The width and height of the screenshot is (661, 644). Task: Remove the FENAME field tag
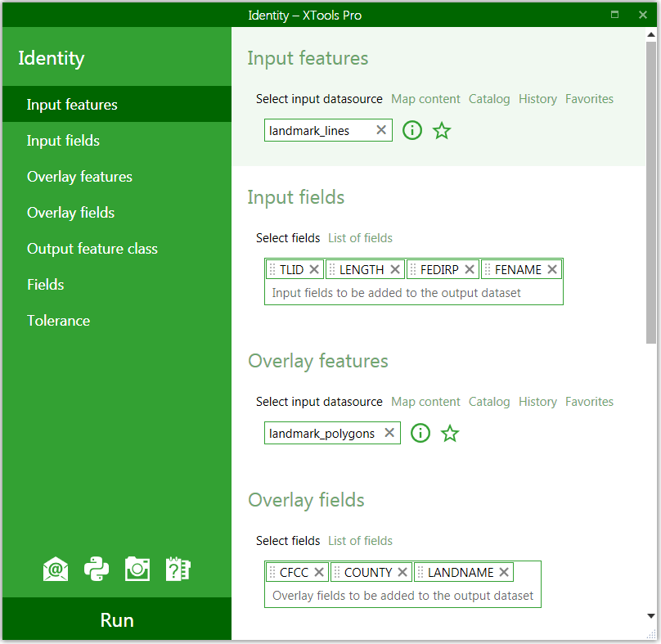pyautogui.click(x=552, y=269)
